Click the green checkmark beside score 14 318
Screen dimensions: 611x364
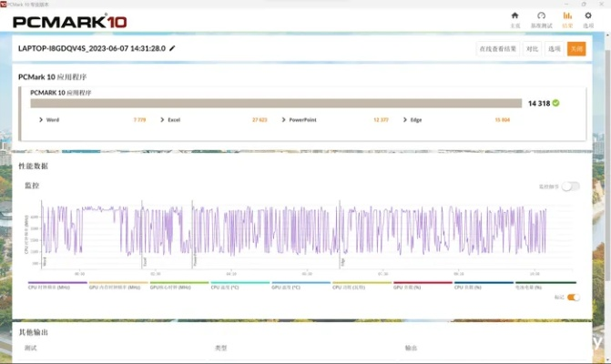pyautogui.click(x=556, y=103)
